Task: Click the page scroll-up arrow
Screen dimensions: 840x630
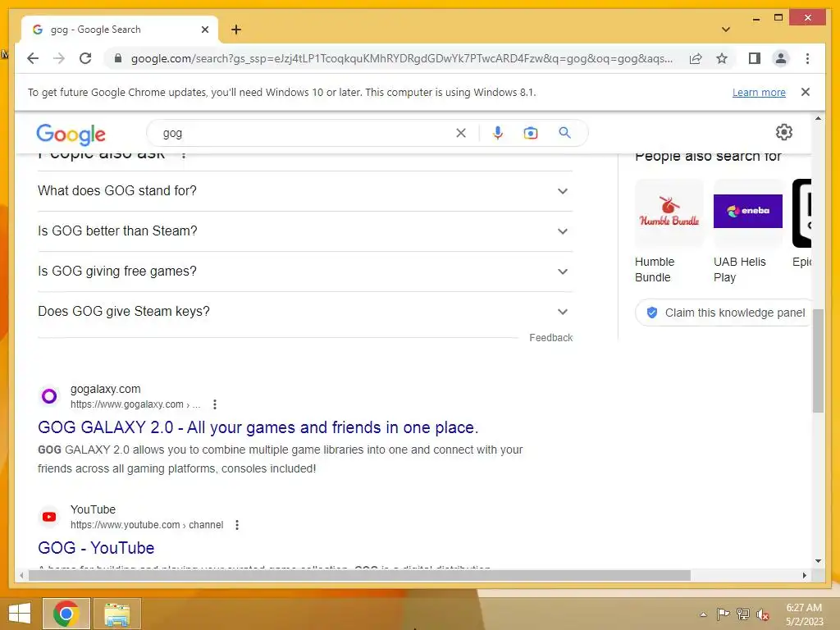Action: pos(818,118)
